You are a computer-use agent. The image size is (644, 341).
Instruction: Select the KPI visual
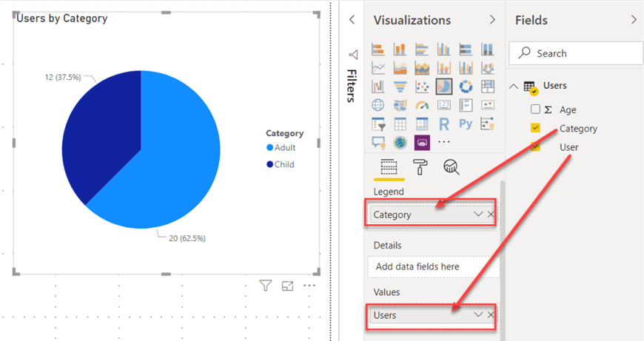tap(488, 105)
